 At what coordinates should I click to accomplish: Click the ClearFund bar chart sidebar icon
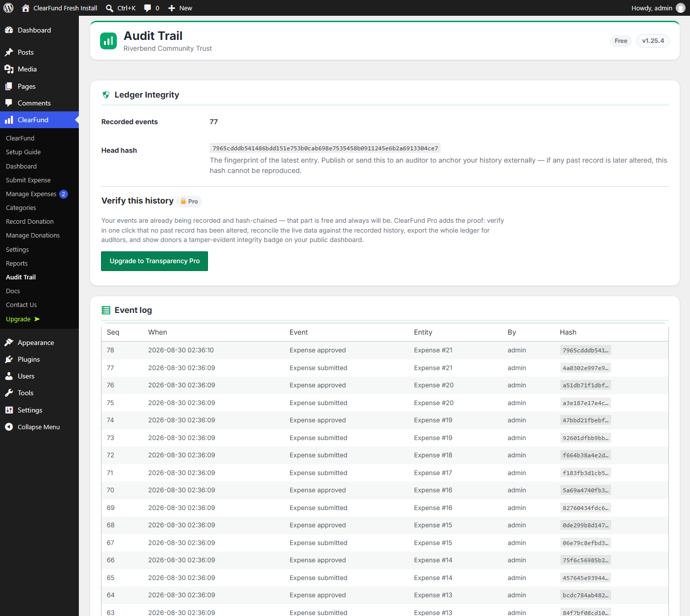pos(9,120)
